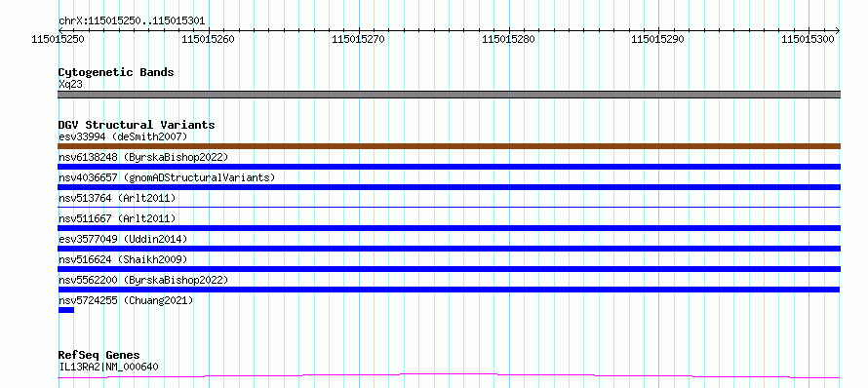The image size is (868, 388).
Task: Click the Xq23 cytogenetic band label
Action: pos(70,84)
